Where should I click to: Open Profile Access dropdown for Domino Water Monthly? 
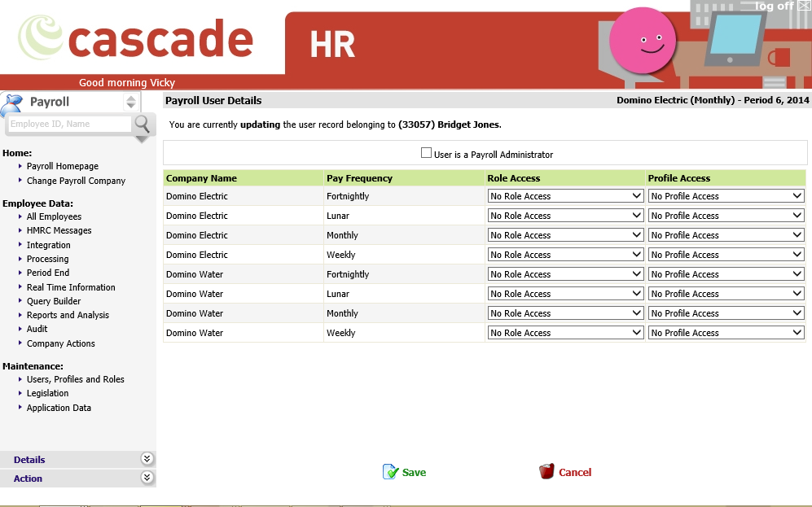tap(726, 313)
